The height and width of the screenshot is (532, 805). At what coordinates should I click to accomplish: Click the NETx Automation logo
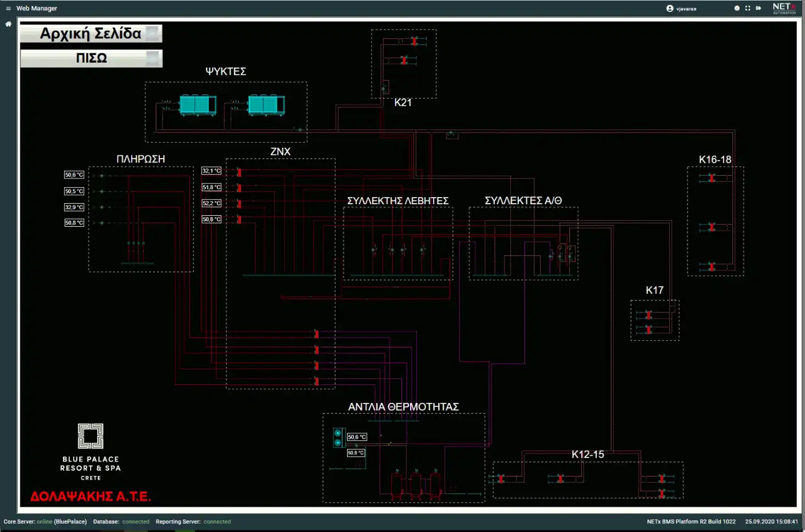[x=784, y=8]
